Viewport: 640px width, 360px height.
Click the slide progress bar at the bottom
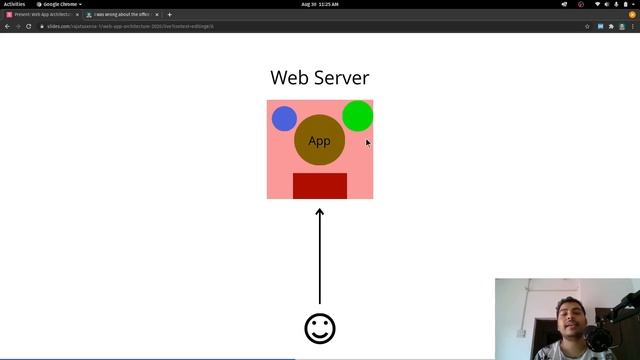click(x=320, y=359)
